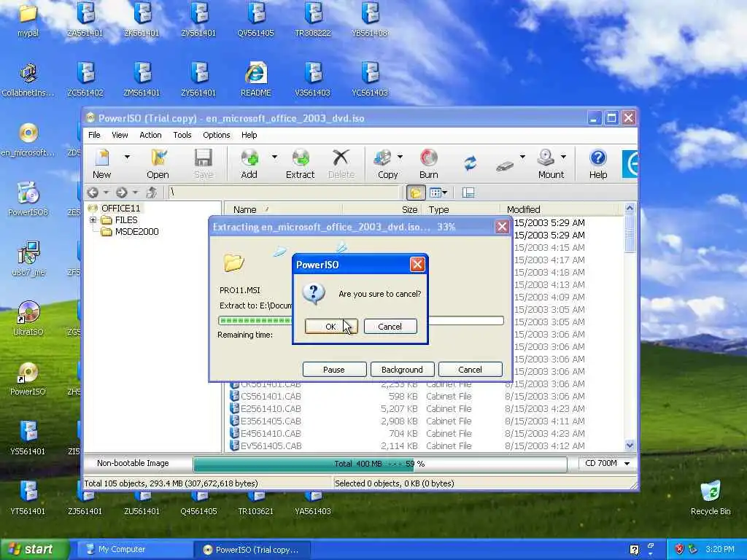This screenshot has width=747, height=560.
Task: Click the convert arrows toolbar icon
Action: (x=471, y=163)
